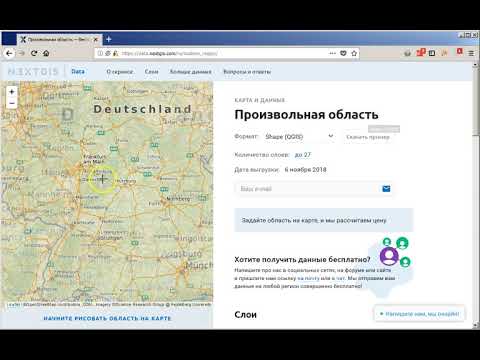View site security lock icon
The image size is (480, 360).
pos(115,53)
